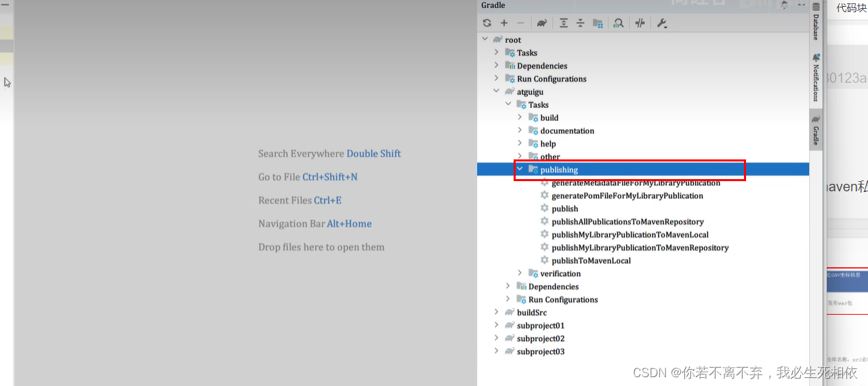Image resolution: width=868 pixels, height=386 pixels.
Task: Click the verification group folder icon
Action: [533, 273]
